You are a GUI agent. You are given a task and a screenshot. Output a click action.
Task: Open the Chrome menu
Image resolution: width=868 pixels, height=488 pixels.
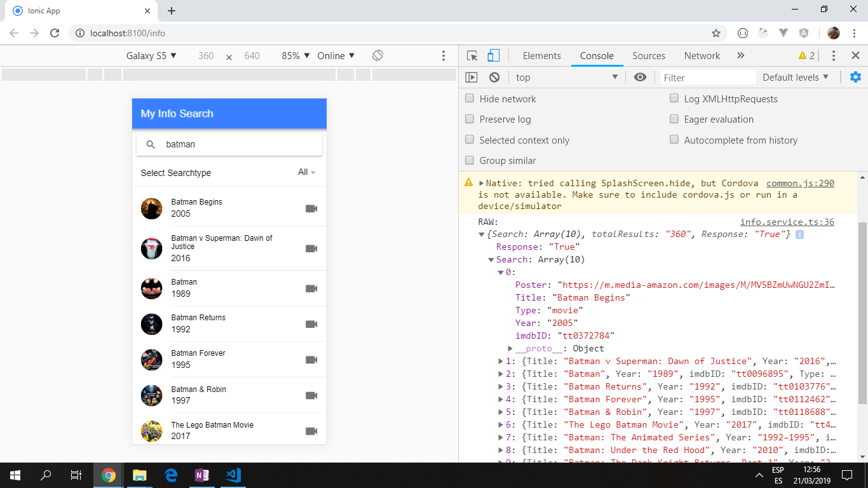coord(855,33)
